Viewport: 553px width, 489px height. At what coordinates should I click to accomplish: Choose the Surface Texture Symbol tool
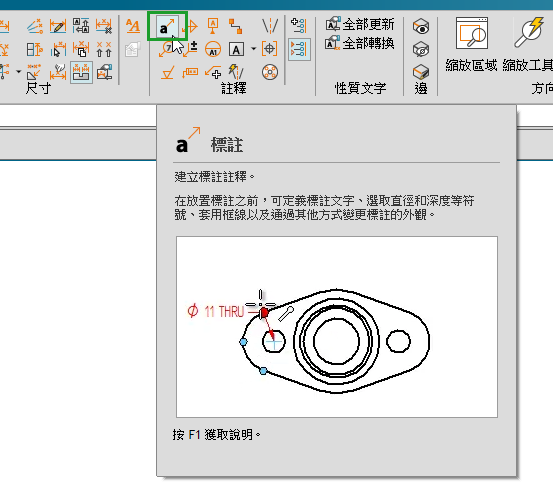[x=167, y=73]
